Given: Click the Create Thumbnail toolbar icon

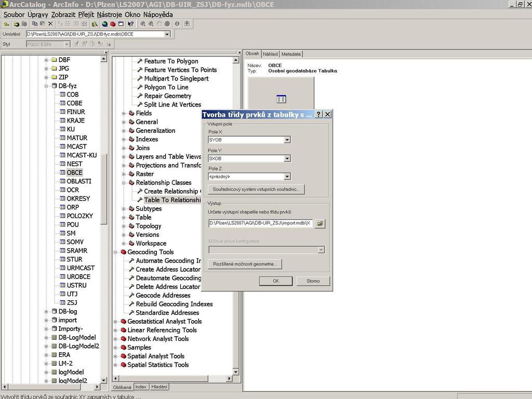Looking at the screenshot, I should pyautogui.click(x=187, y=24).
